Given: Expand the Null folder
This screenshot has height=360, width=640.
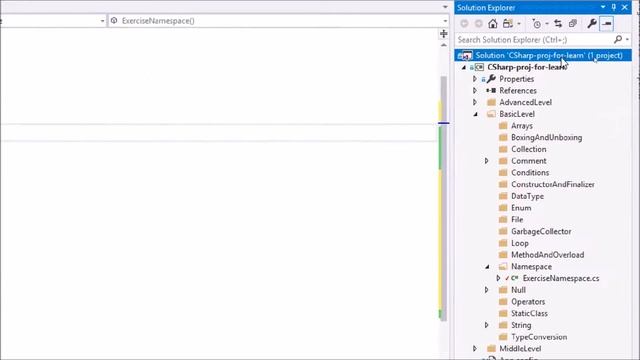Looking at the screenshot, I should [x=486, y=290].
